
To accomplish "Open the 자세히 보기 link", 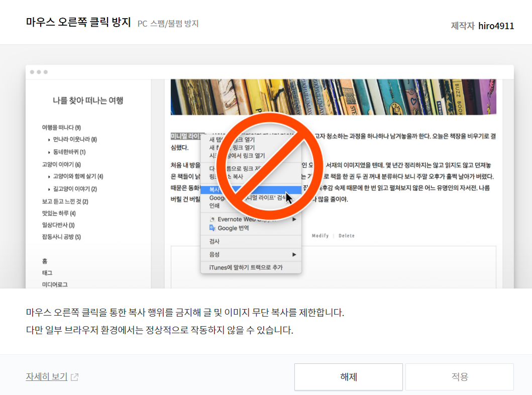I will [47, 377].
